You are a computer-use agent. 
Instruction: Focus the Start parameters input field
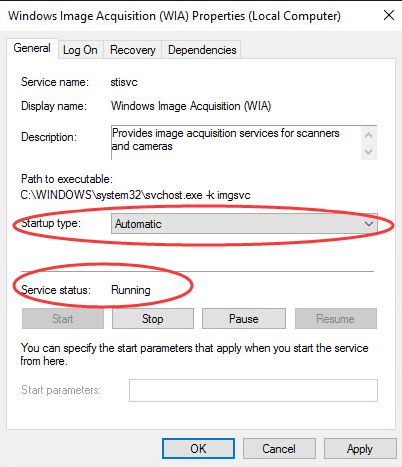coord(253,390)
